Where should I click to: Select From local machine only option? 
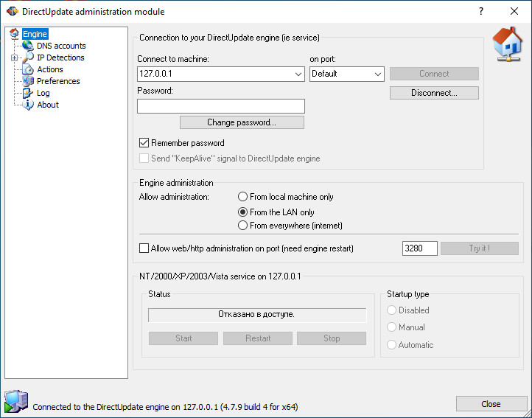(242, 197)
